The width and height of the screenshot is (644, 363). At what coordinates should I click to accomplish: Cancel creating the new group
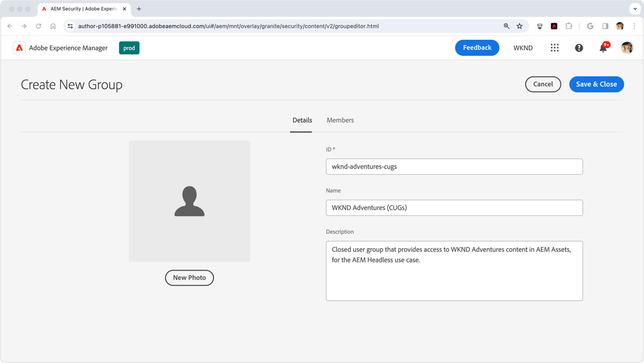click(543, 84)
